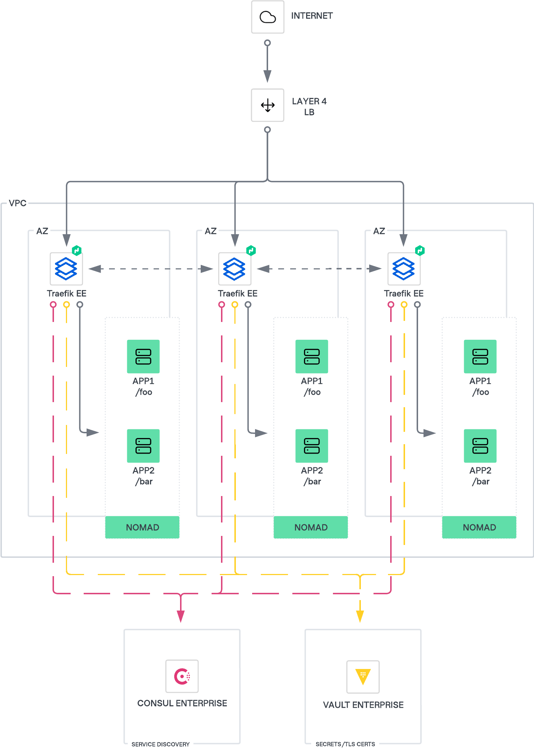
Task: Click the APP1 /foo label in middle AZ
Action: click(312, 387)
